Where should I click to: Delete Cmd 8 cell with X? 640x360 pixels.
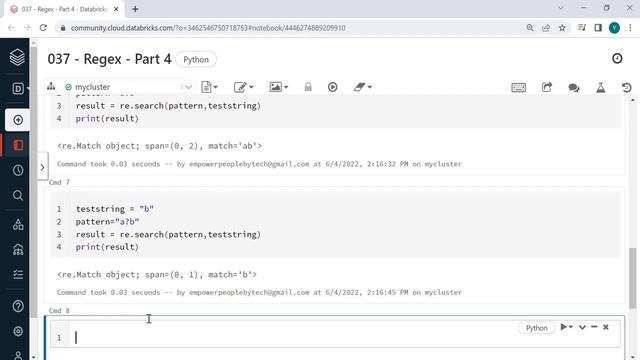click(606, 327)
